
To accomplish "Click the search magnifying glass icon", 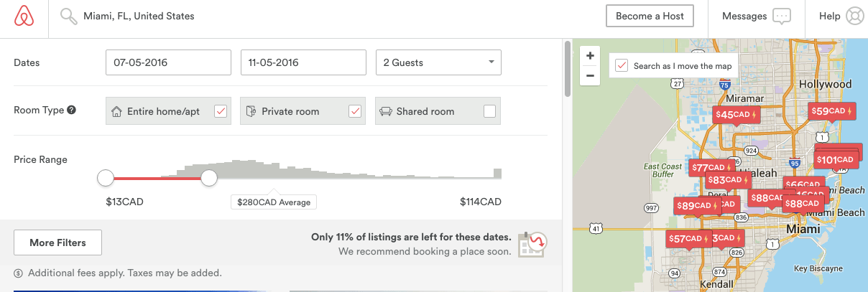I will pyautogui.click(x=68, y=16).
